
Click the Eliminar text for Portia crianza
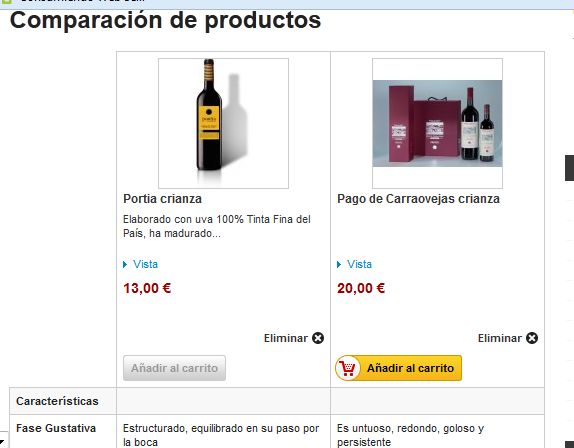[x=286, y=338]
